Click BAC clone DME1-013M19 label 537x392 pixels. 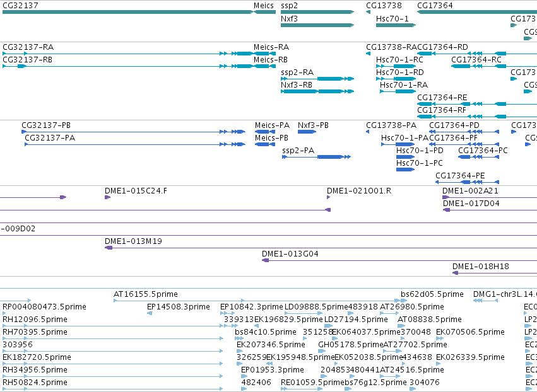tap(133, 241)
